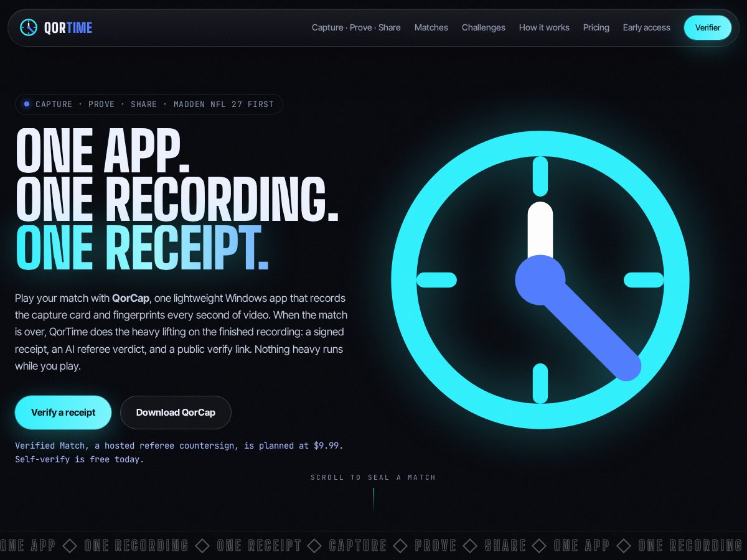The image size is (747, 560).
Task: Go to the Matches page
Action: click(x=431, y=27)
